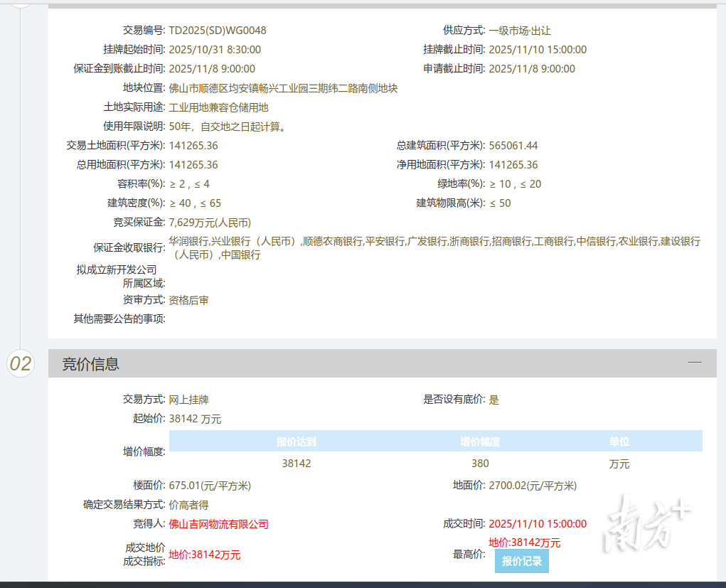Click the 地面价 2700.02 value
Screen dimensions: 726x588
[x=533, y=486]
